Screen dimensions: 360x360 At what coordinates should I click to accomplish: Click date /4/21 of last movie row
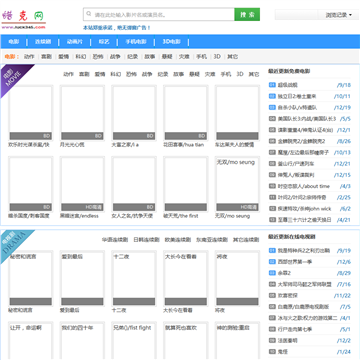pos(344,220)
